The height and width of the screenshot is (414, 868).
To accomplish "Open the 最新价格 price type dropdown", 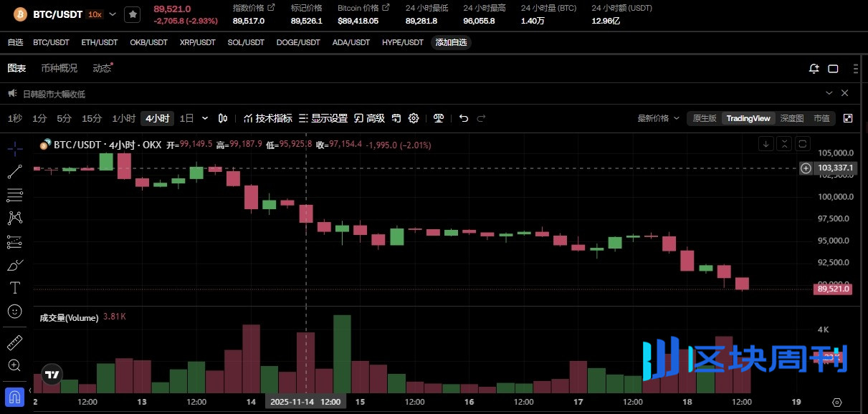I will point(658,118).
